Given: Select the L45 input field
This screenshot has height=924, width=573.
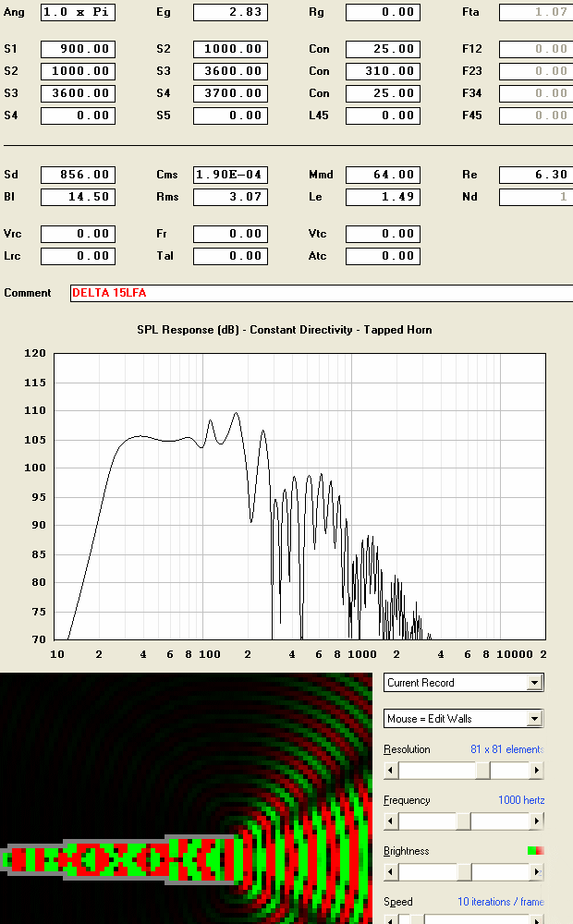Looking at the screenshot, I should click(x=384, y=115).
